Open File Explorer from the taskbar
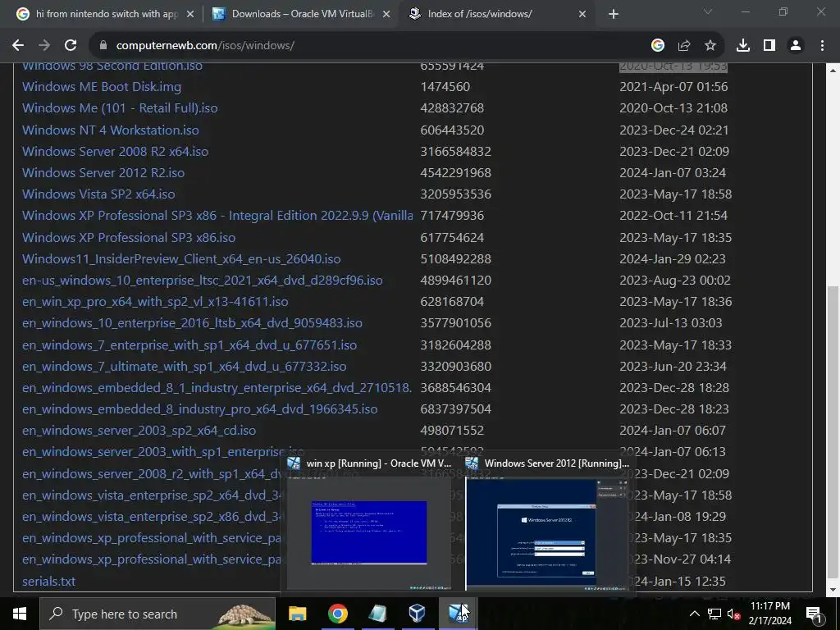 [x=297, y=614]
